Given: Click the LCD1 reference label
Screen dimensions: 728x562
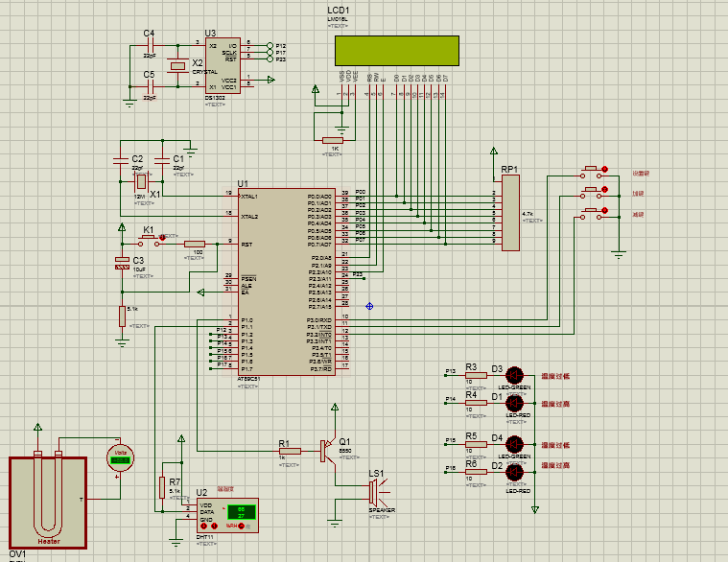Looking at the screenshot, I should (x=339, y=11).
